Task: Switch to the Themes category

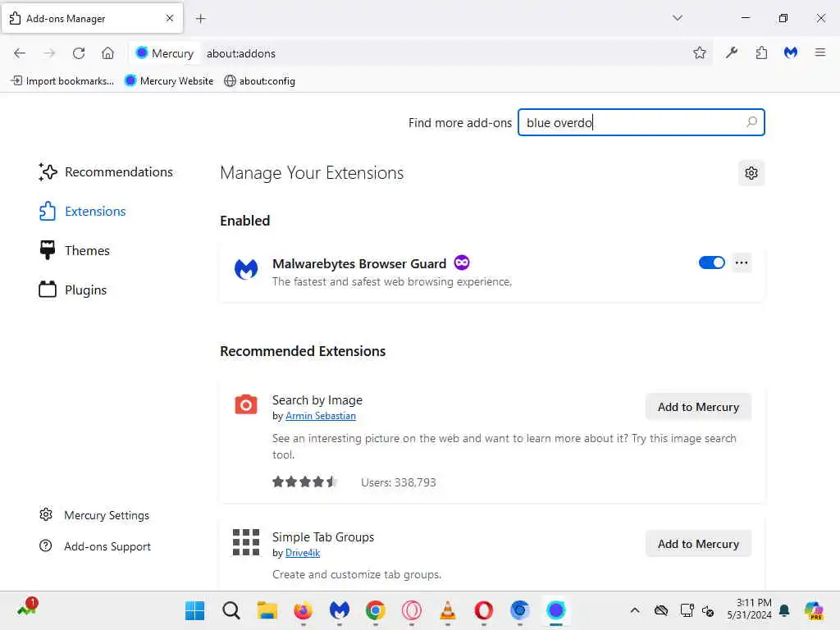Action: coord(75,250)
